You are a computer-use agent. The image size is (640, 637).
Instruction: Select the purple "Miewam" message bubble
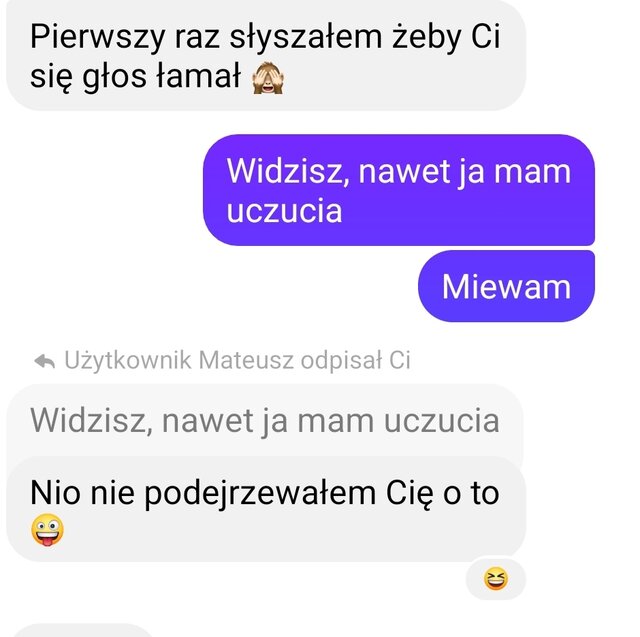tap(506, 286)
